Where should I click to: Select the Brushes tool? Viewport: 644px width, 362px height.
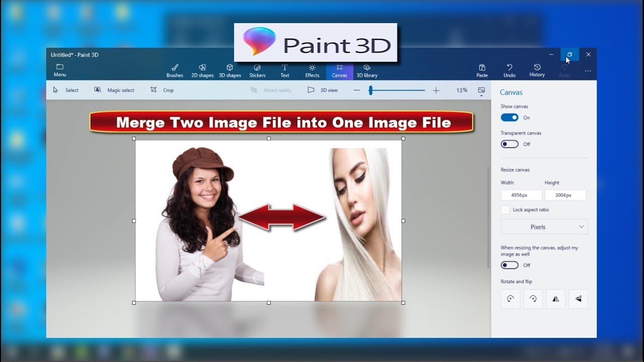pos(175,70)
